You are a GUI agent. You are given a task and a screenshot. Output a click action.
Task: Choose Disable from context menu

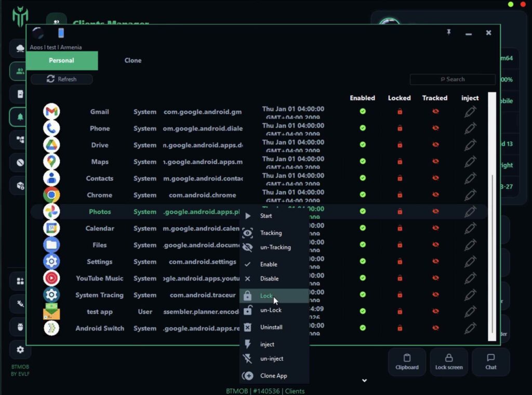pos(274,279)
